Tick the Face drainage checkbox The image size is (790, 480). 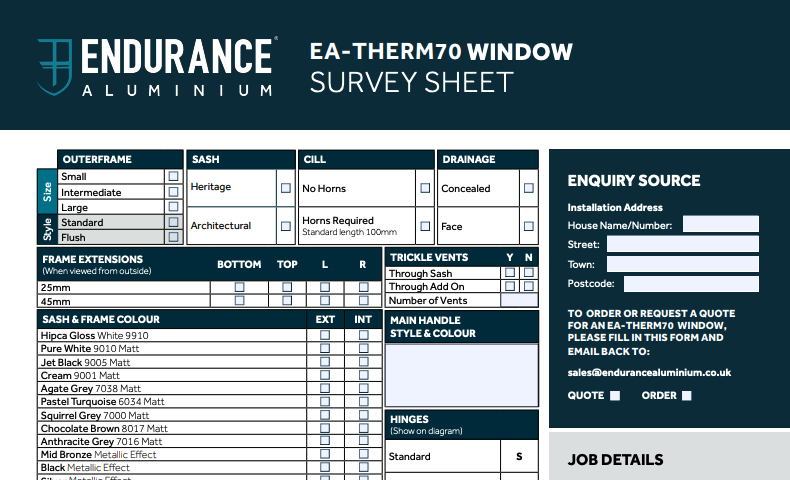tap(529, 226)
